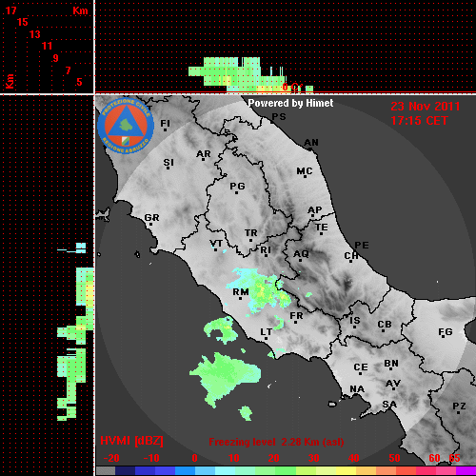The image size is (476, 476).
Task: Click the 65 value on dBZ scale
Action: coord(454,458)
